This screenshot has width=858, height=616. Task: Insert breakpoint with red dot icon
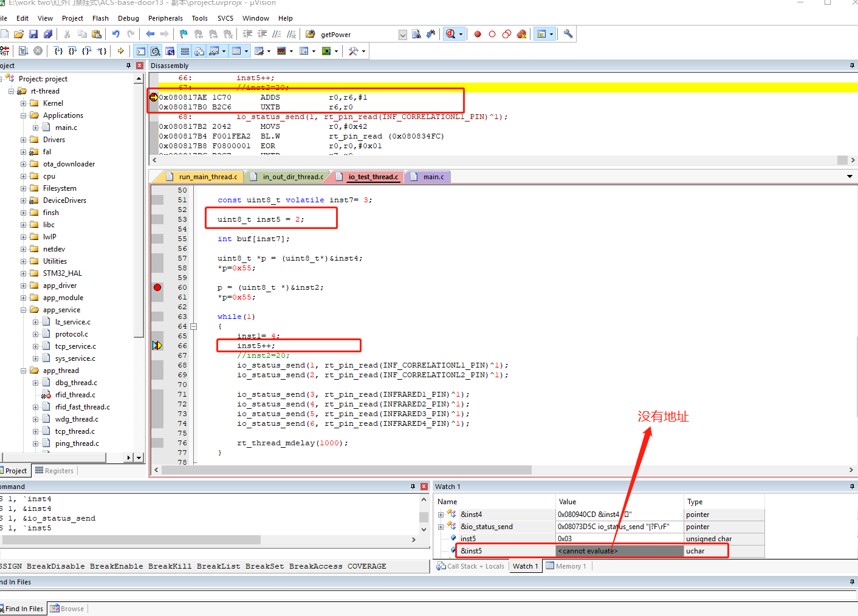(478, 34)
